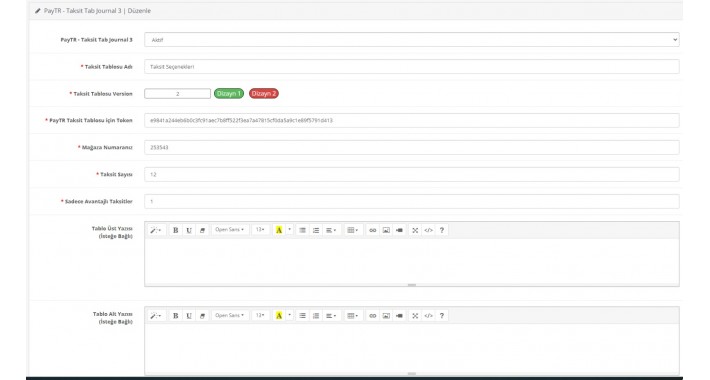Image resolution: width=710 pixels, height=380 pixels.
Task: Click the Taksit Tablosu Adı input field
Action: (412, 67)
